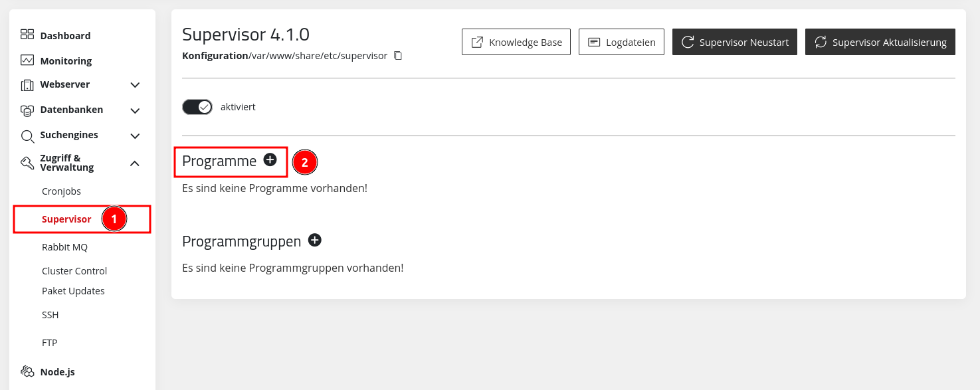Click the Suchengines sidebar label

(69, 135)
